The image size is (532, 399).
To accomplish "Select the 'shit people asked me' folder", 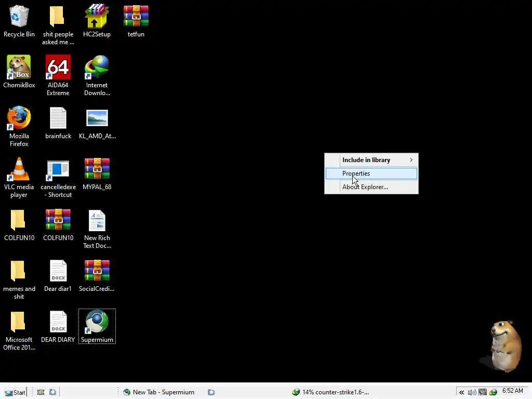I will click(x=58, y=25).
